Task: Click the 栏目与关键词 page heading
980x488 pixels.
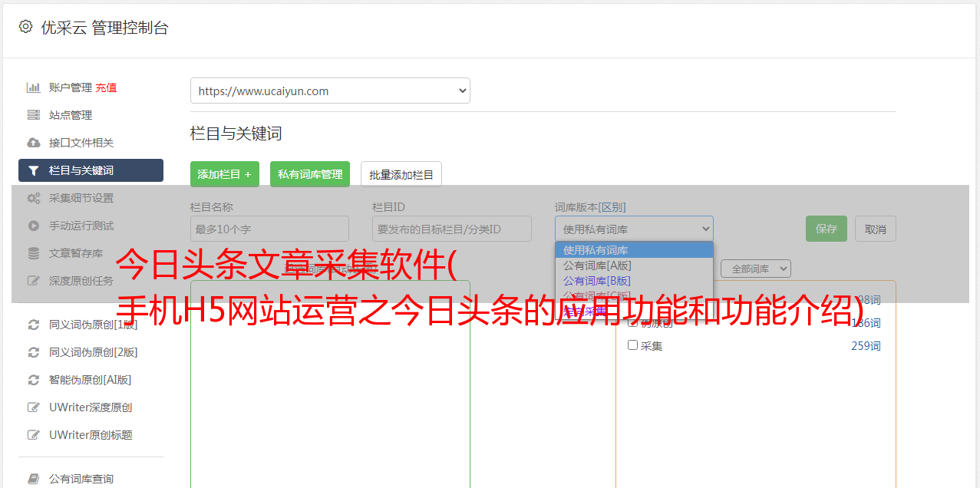Action: [x=236, y=134]
